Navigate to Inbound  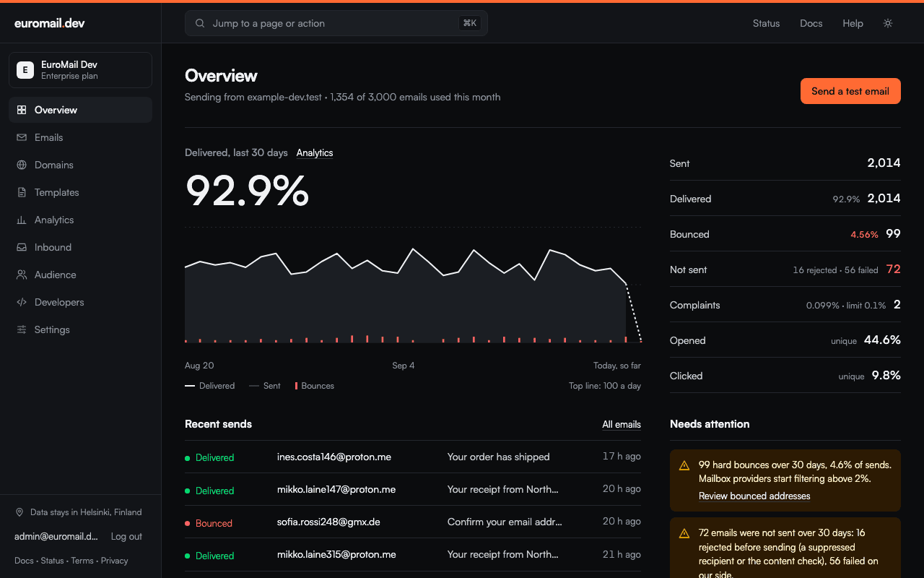[x=80, y=247]
